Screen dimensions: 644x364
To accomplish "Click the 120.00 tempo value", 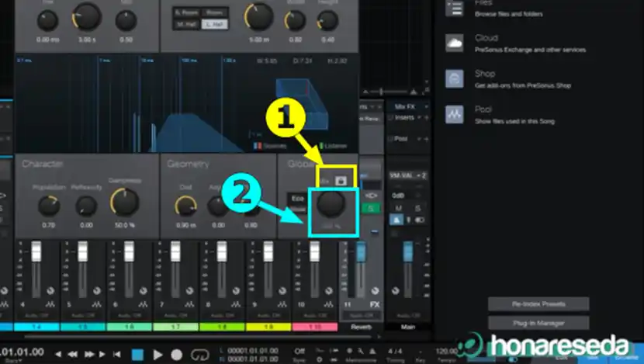I will coord(446,352).
